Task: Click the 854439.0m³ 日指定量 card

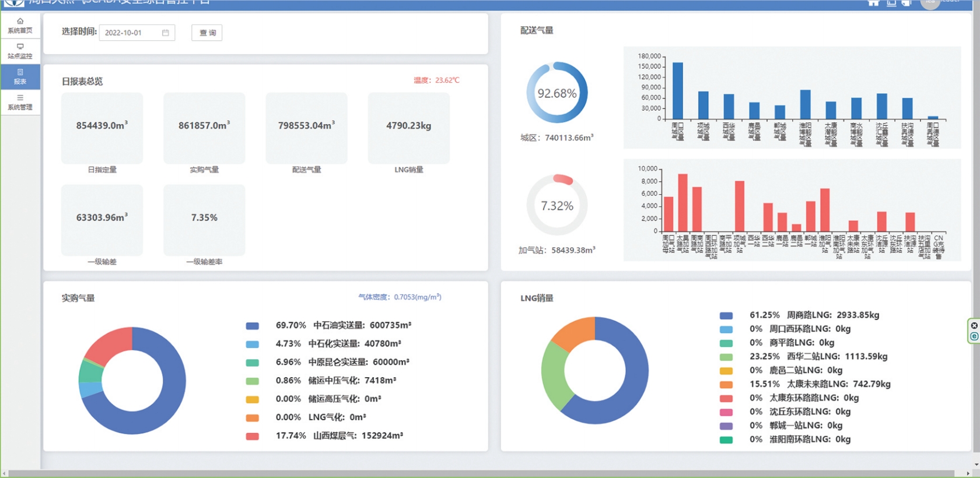Action: (102, 128)
